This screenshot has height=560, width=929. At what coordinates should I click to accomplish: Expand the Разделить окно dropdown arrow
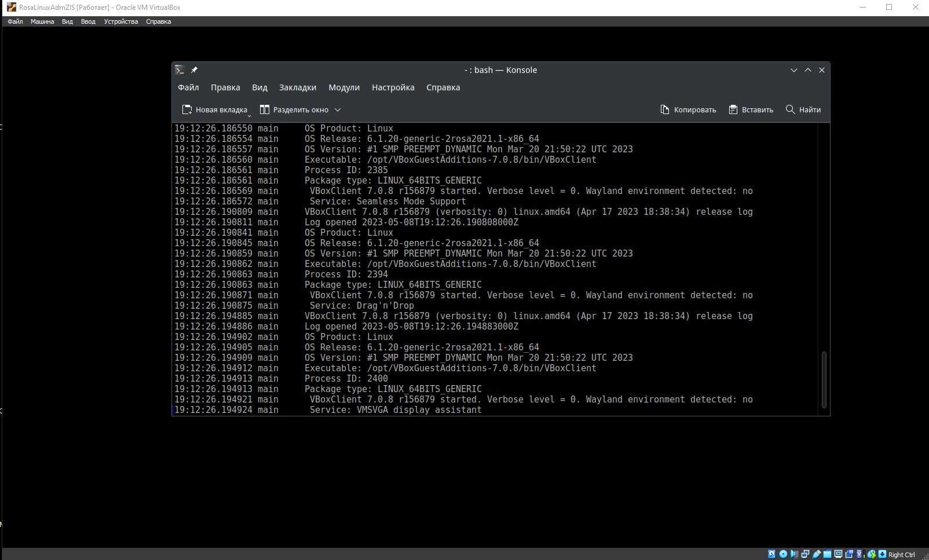tap(338, 109)
